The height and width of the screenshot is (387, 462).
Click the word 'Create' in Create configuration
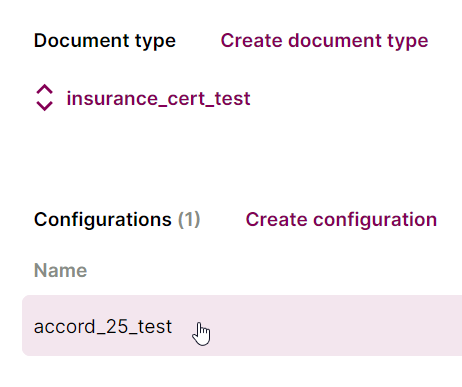point(276,220)
